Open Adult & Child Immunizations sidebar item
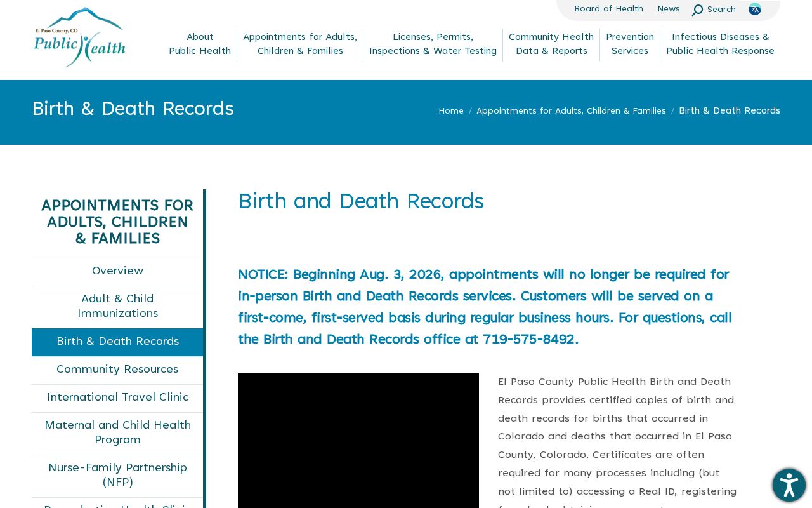Viewport: 812px width, 508px height. click(x=117, y=306)
